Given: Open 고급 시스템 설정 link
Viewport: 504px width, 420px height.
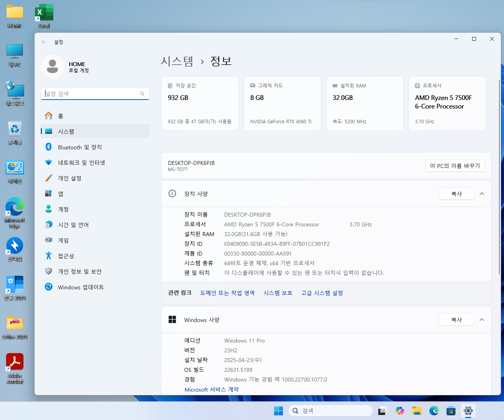Looking at the screenshot, I should (x=322, y=293).
